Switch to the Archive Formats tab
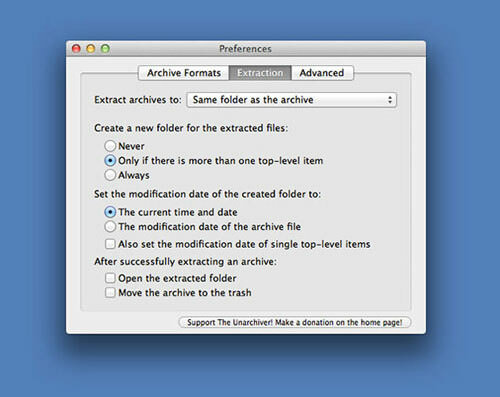This screenshot has height=397, width=500. tap(184, 73)
